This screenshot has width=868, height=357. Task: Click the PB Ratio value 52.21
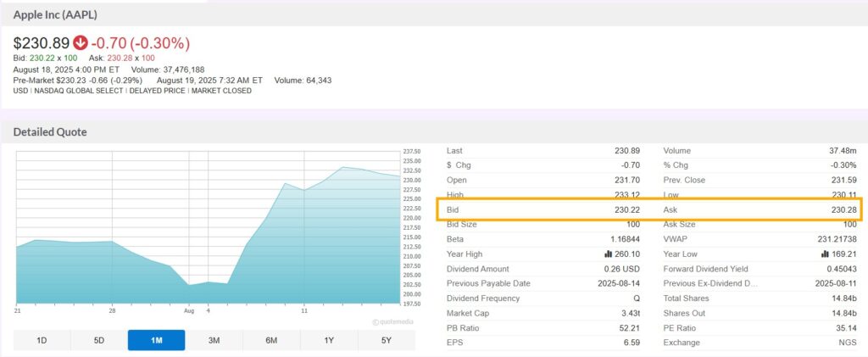(x=630, y=327)
